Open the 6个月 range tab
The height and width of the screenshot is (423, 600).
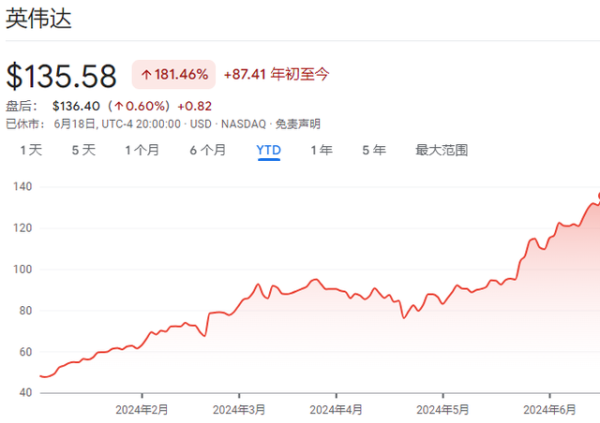(208, 150)
